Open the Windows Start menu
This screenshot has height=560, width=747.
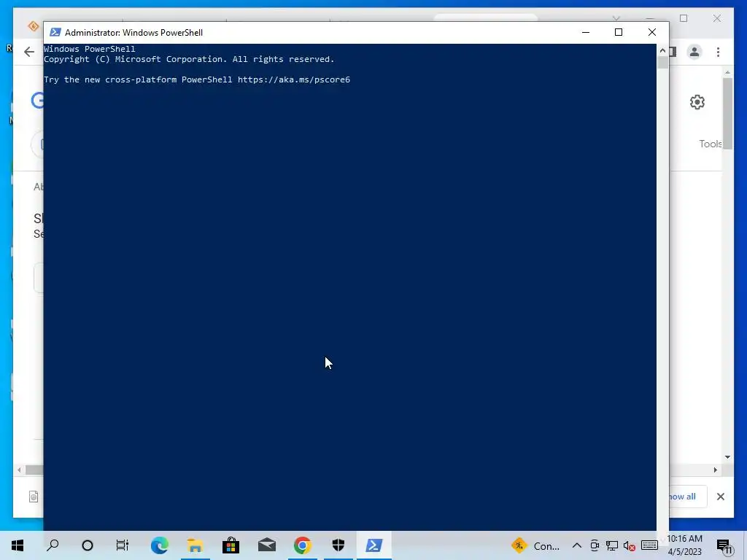(18, 545)
